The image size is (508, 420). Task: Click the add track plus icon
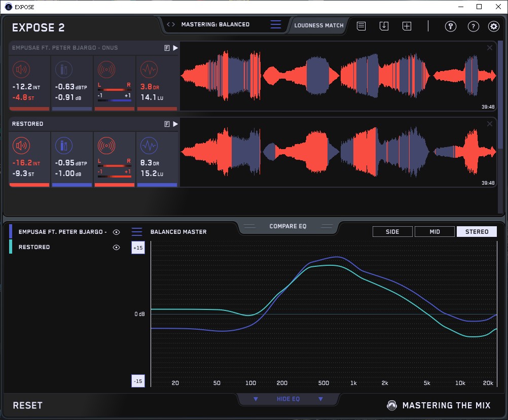(x=407, y=26)
